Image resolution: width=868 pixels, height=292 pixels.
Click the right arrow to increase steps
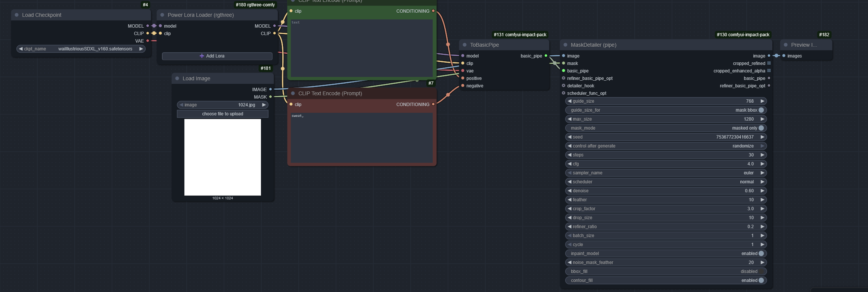(x=762, y=155)
